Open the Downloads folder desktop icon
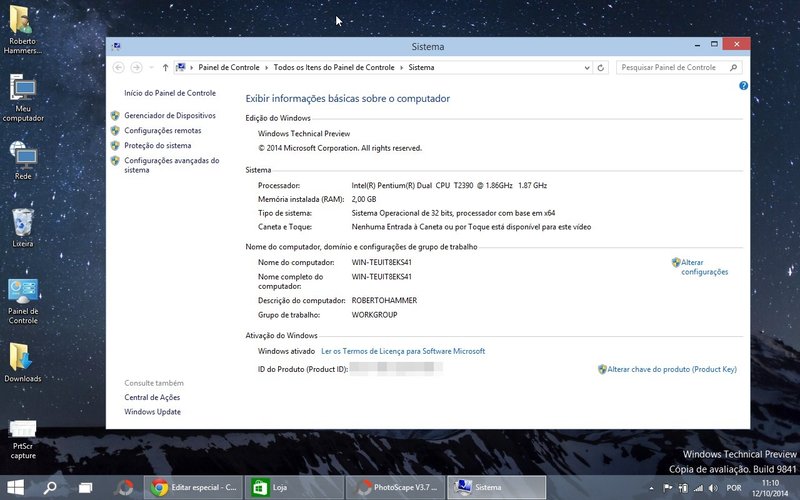 pyautogui.click(x=23, y=363)
